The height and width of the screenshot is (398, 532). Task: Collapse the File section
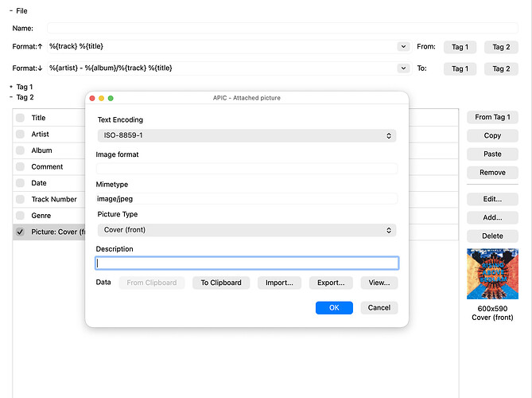tap(11, 11)
